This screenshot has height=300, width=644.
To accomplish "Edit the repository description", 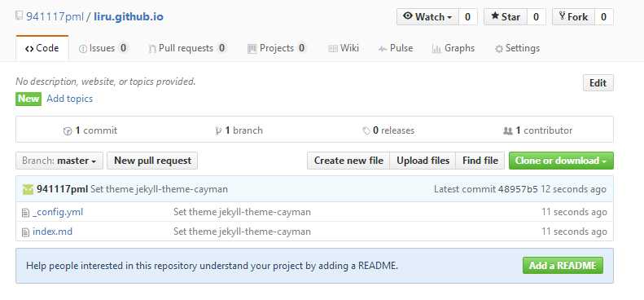I will (598, 82).
